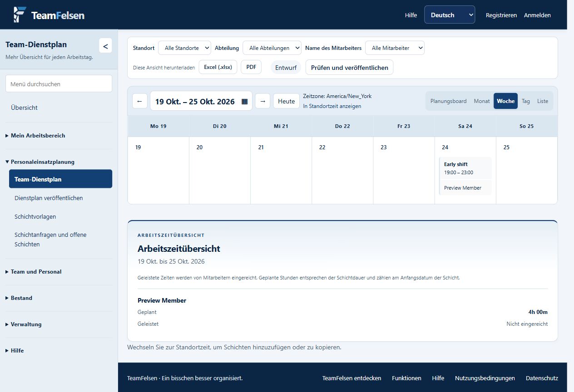Click Registrieren in the header

click(501, 15)
